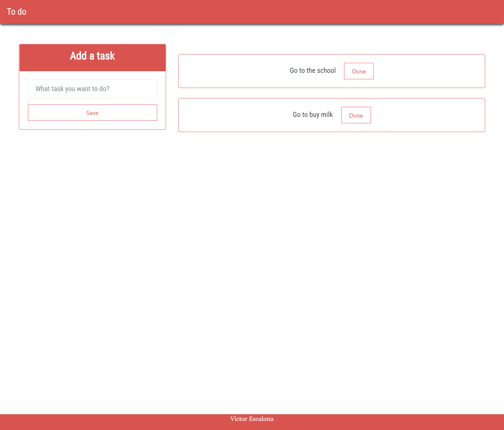
Task: Focus the 'What task you want to do?' field
Action: [92, 89]
